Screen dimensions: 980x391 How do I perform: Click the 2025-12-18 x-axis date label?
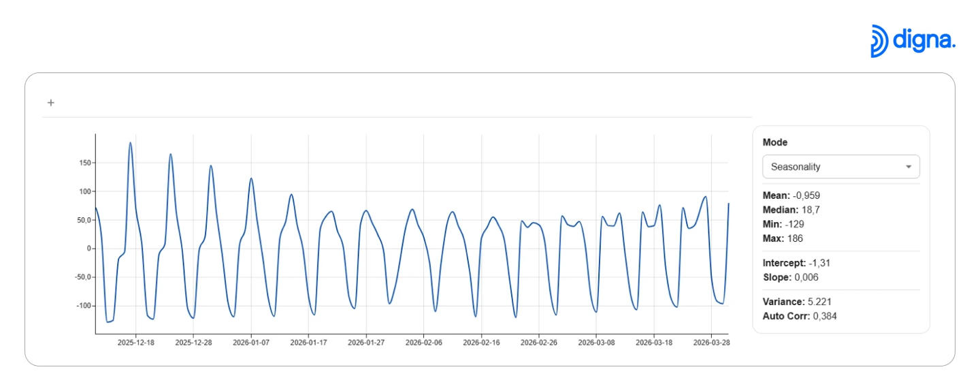(136, 343)
